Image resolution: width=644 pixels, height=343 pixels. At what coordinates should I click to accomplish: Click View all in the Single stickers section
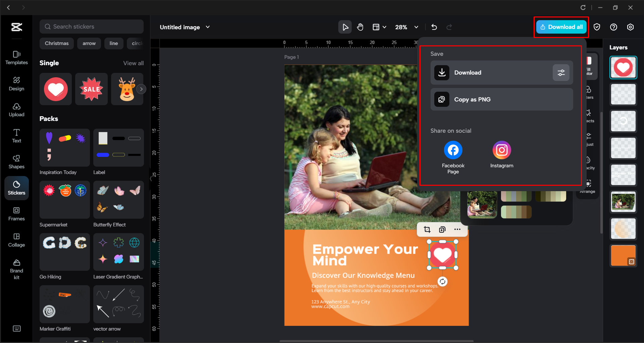pos(133,63)
